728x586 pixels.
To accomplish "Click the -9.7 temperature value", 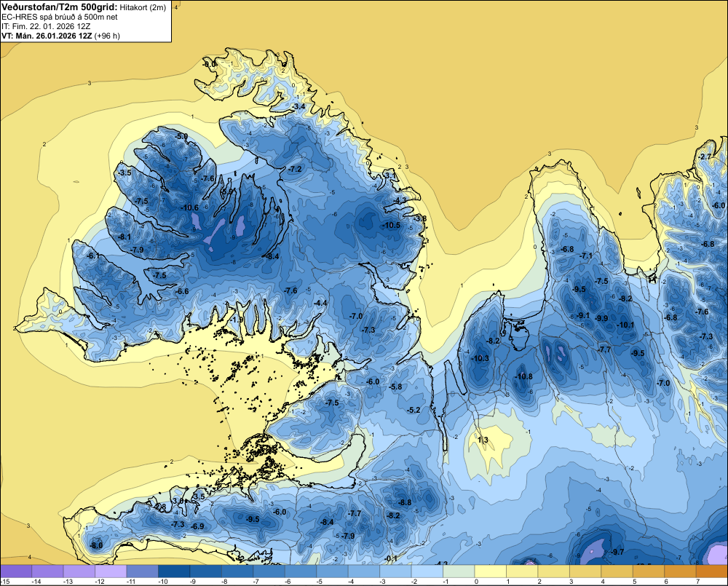I will (617, 552).
